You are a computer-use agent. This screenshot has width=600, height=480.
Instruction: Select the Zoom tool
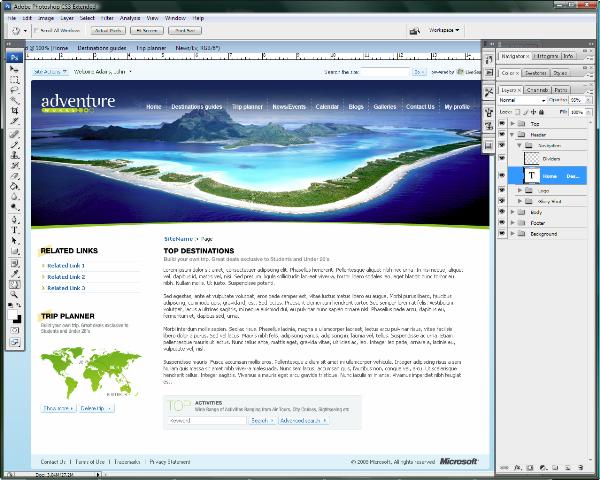click(x=14, y=295)
